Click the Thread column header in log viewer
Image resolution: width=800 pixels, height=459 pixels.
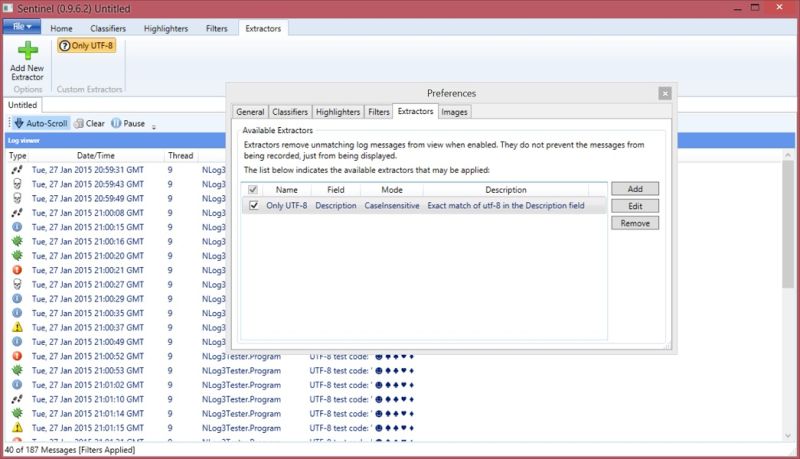pos(181,156)
